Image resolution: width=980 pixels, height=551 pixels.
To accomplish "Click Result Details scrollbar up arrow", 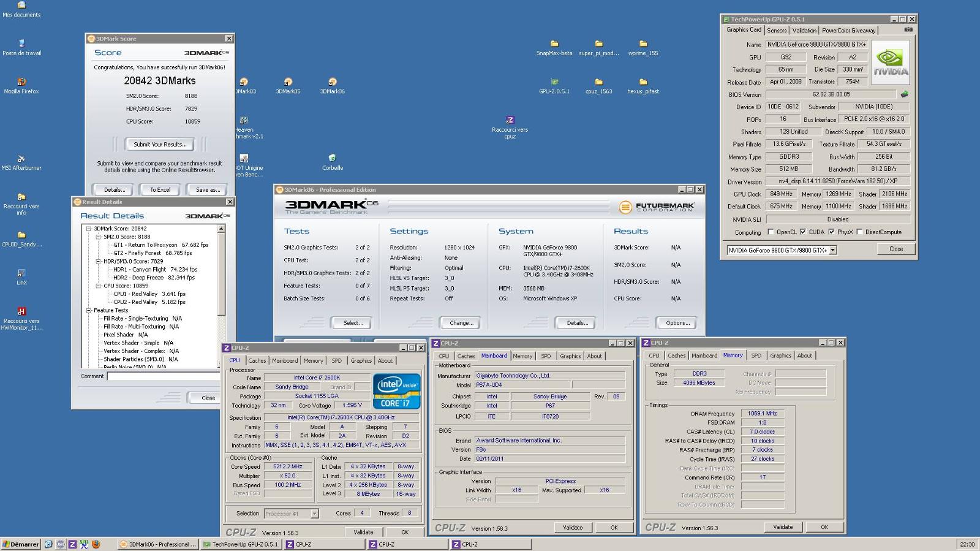I will 221,229.
